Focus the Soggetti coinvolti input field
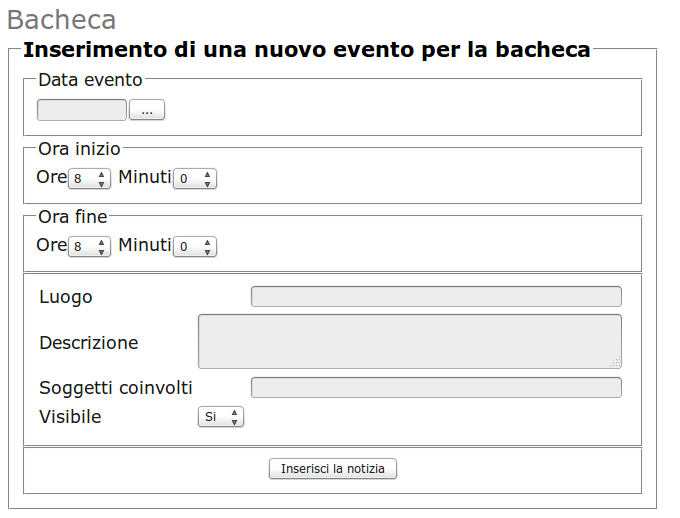The width and height of the screenshot is (680, 518). [436, 387]
